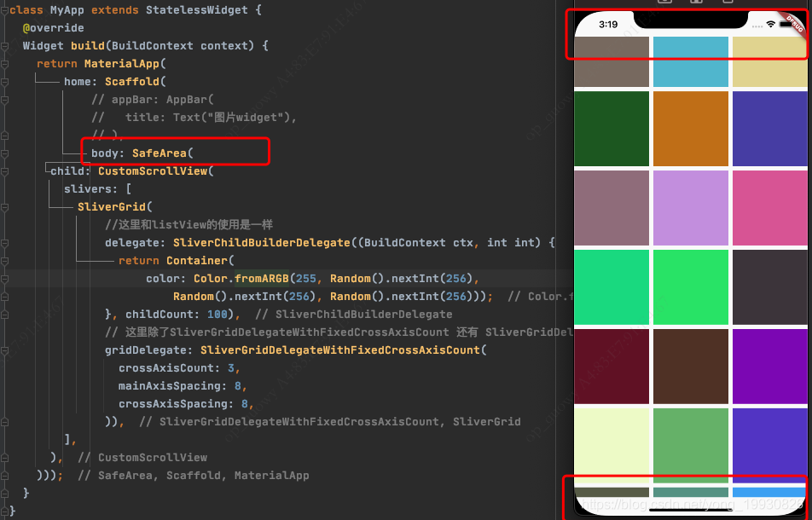Click the SliverGrid widget name under slivers
Screen dimensions: 812x520
(112, 207)
